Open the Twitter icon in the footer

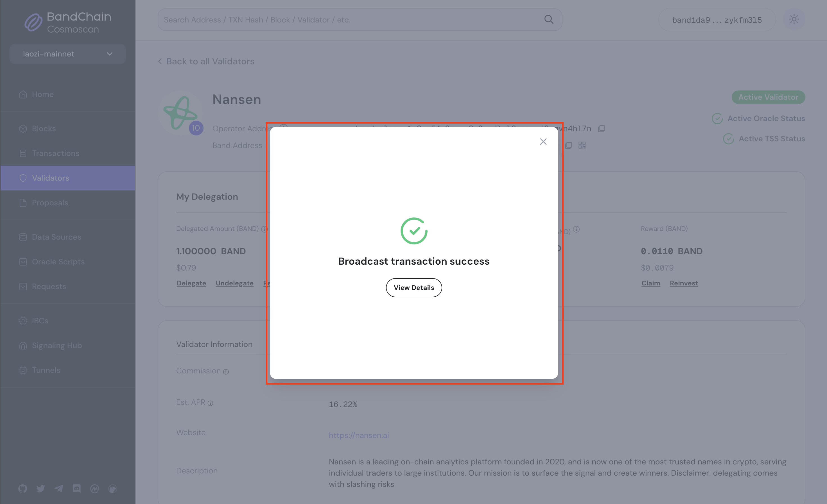(x=40, y=488)
